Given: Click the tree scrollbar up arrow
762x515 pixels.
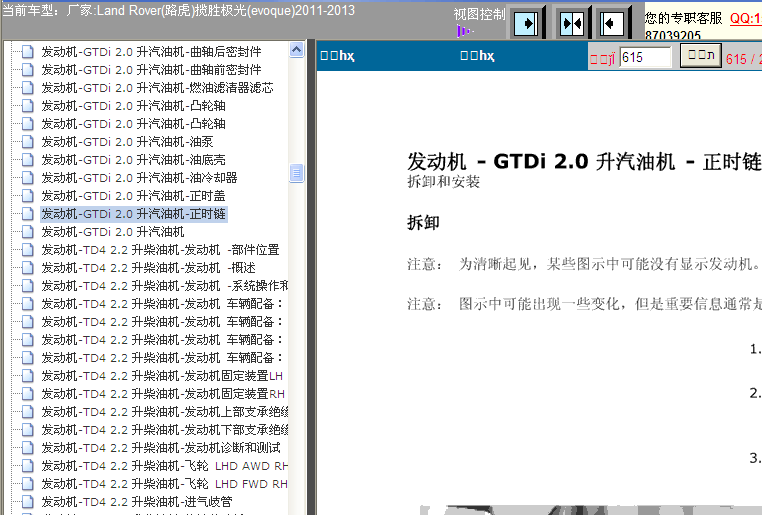Looking at the screenshot, I should click(296, 50).
